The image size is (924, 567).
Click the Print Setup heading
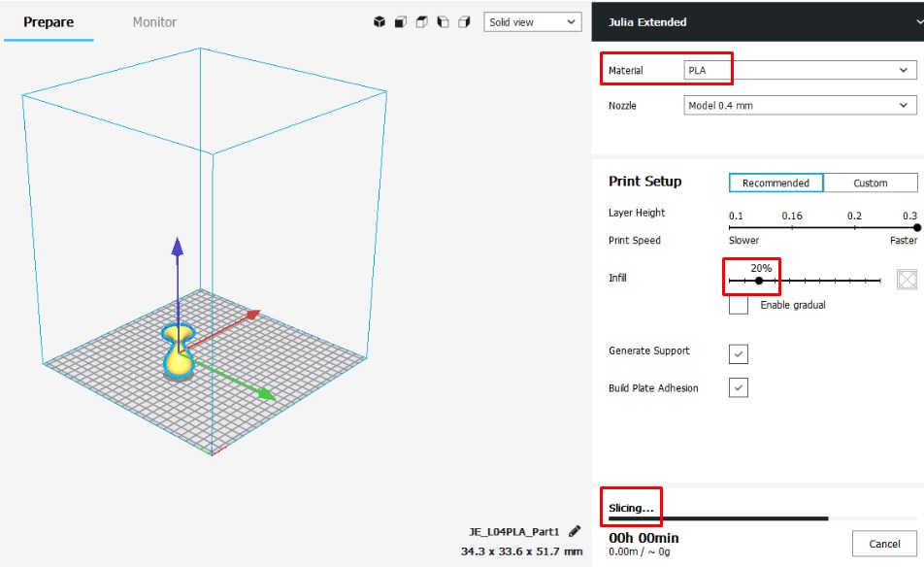click(645, 181)
